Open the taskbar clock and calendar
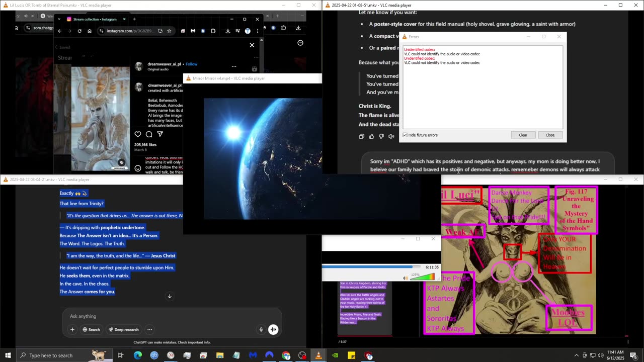This screenshot has height=362, width=644. [x=615, y=355]
